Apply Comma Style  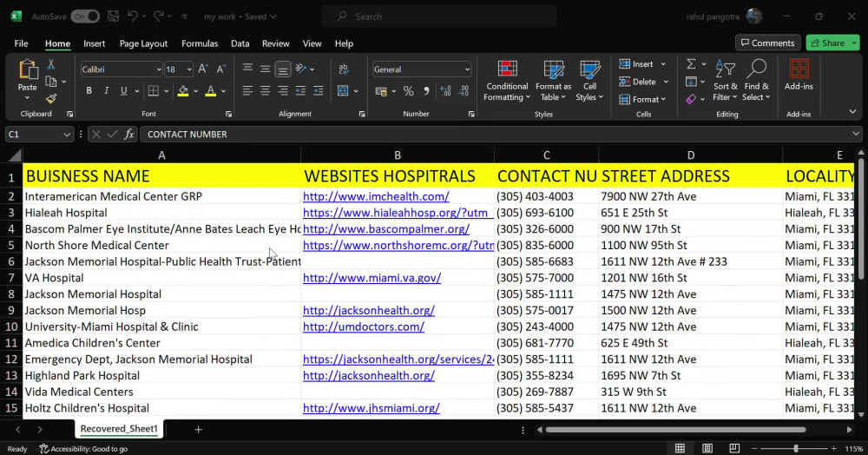coord(426,91)
